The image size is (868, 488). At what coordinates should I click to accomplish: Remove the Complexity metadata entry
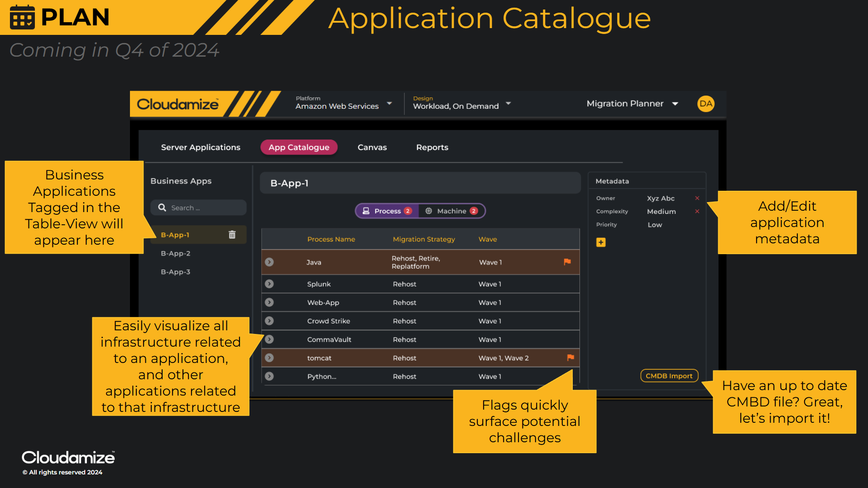tap(697, 211)
